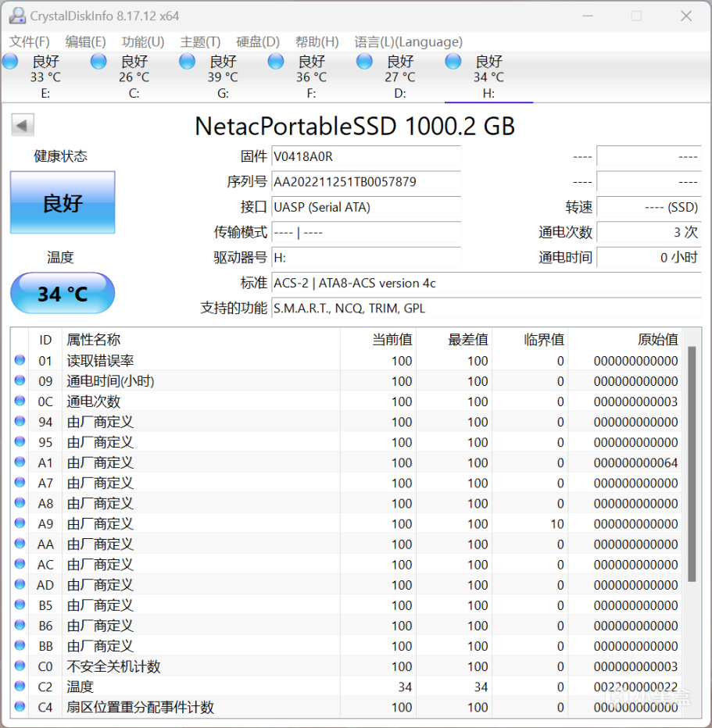Select the 读取错误率 attribute name
Image resolution: width=712 pixels, height=728 pixels.
(x=100, y=361)
